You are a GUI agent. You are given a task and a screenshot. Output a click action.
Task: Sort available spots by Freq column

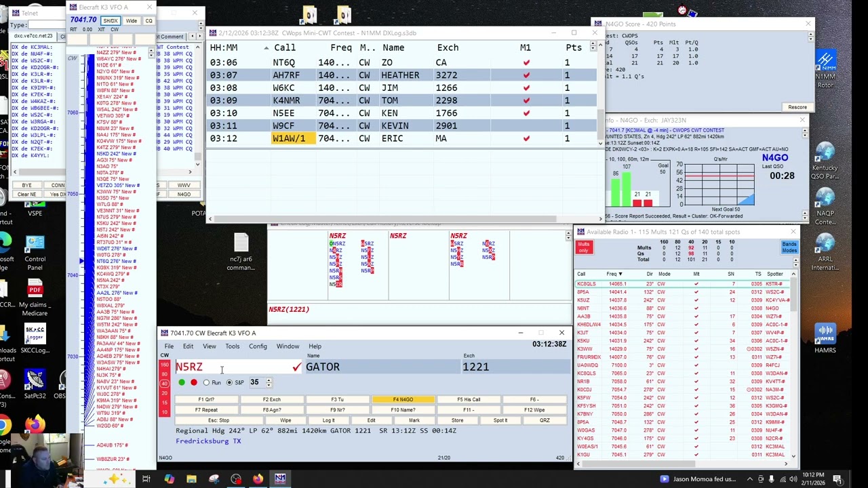tap(615, 274)
